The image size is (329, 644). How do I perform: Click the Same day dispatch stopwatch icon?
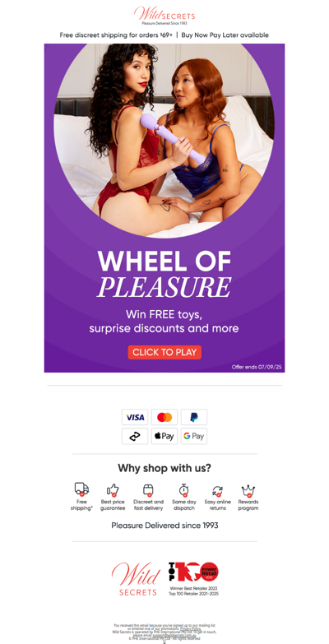(184, 489)
